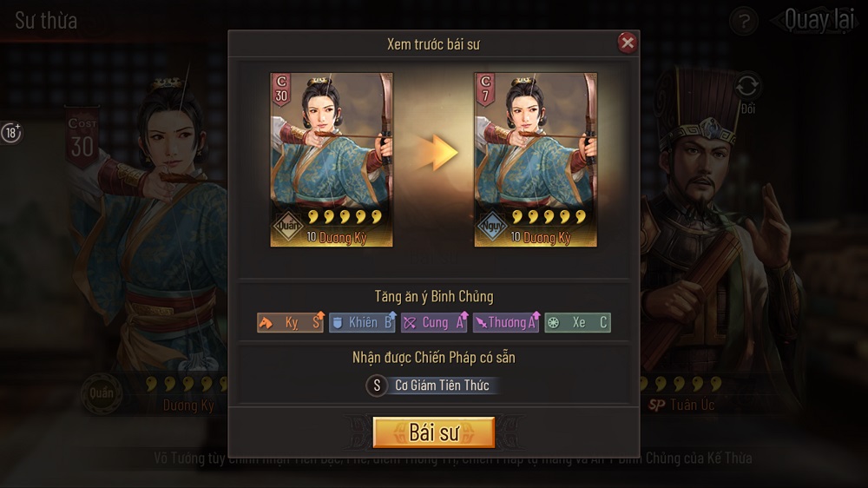Open the Cơ Giám Tiên Thức skill
Screen dimensions: 868x488
pyautogui.click(x=442, y=385)
